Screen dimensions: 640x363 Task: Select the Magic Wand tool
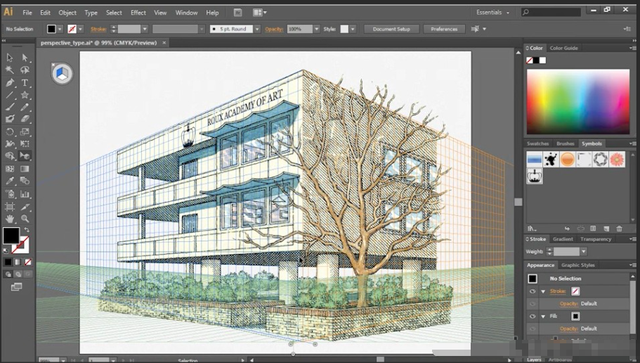coord(10,70)
